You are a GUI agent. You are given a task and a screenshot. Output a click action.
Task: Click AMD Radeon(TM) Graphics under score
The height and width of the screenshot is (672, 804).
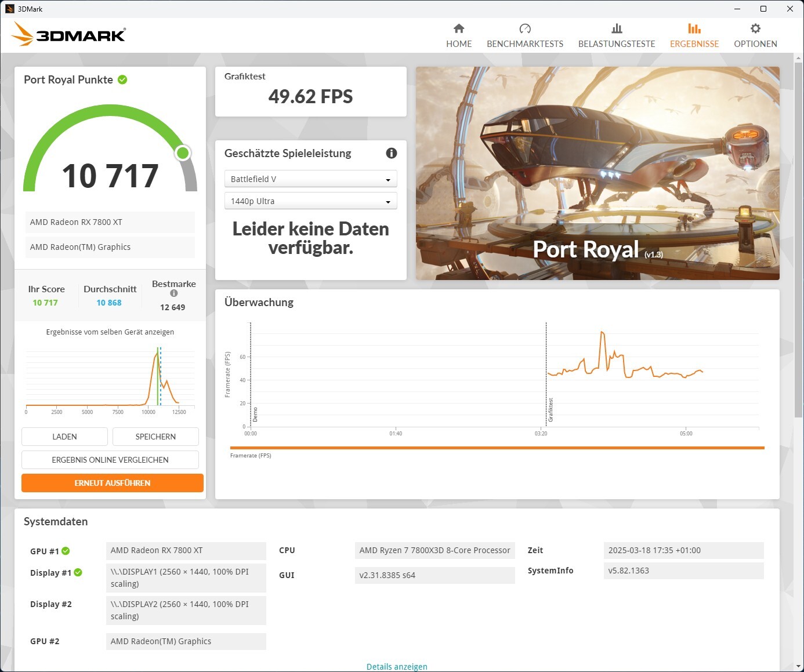pos(110,247)
